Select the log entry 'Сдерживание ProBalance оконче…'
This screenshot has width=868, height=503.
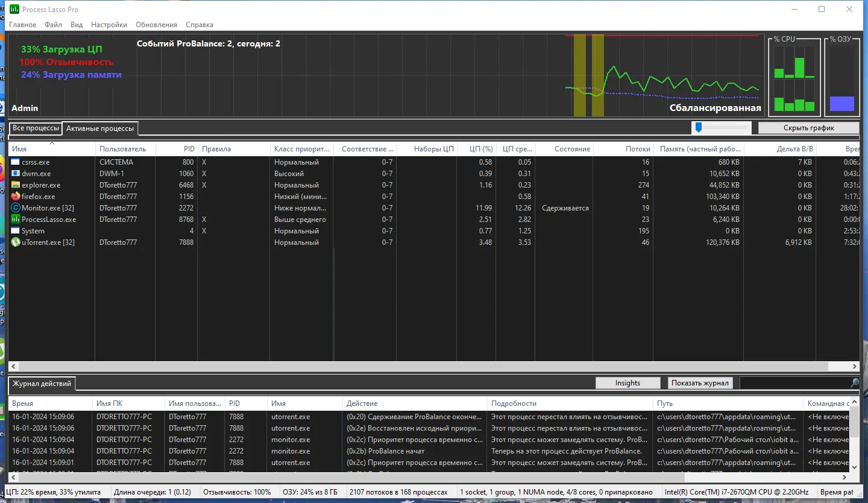429,417
